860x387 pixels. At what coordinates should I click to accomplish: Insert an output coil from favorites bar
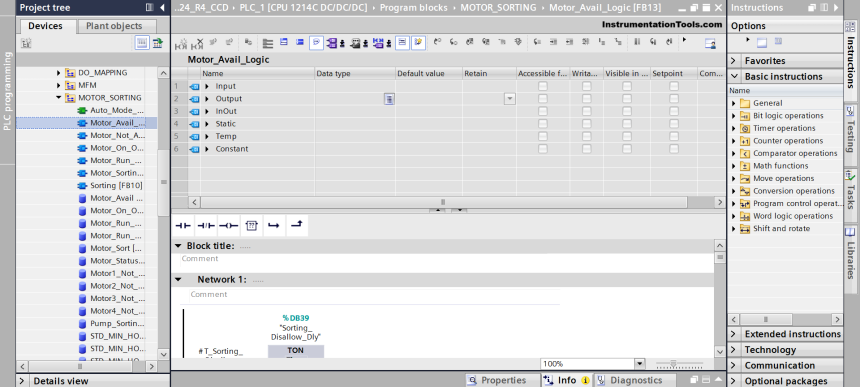click(229, 225)
